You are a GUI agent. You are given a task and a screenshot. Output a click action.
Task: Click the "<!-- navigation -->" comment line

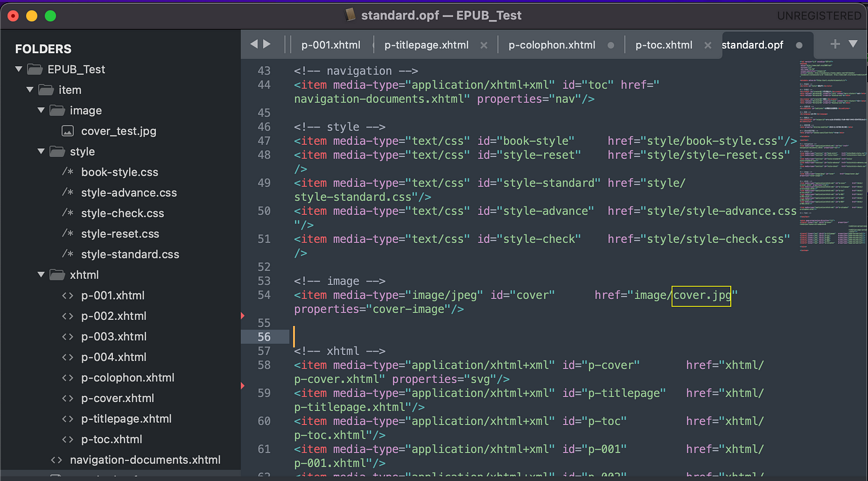356,71
